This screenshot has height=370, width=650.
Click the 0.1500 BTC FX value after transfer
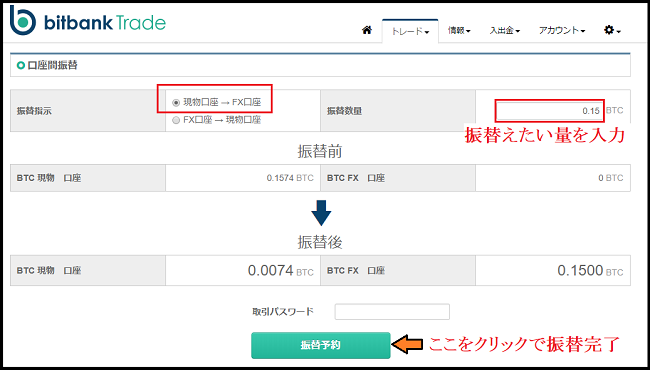tap(590, 271)
